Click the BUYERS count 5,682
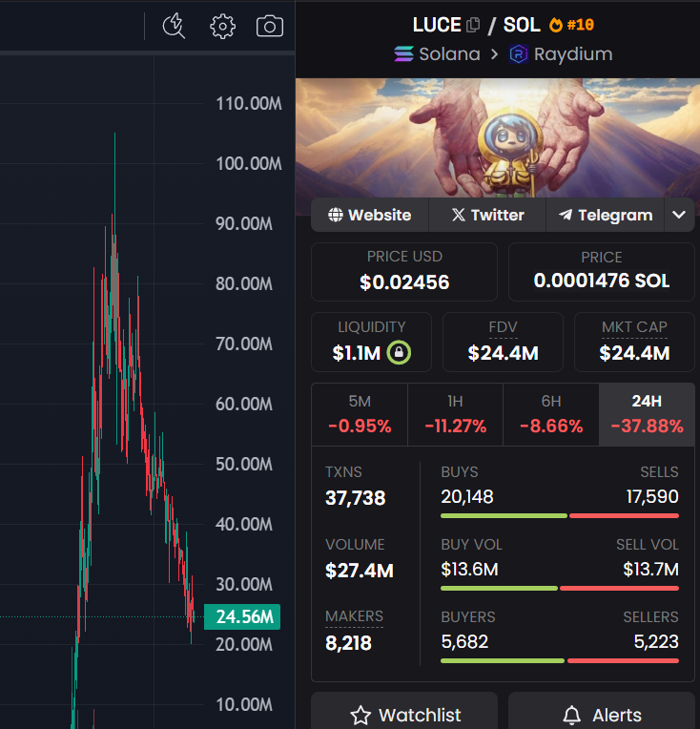The height and width of the screenshot is (729, 700). click(464, 641)
